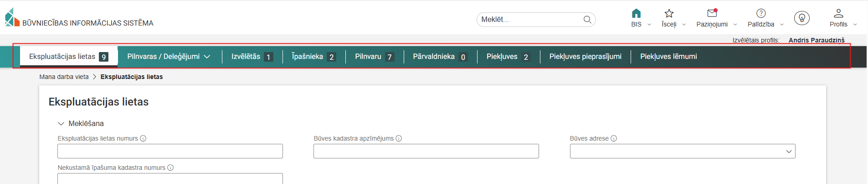This screenshot has height=184, width=868.
Task: Click the Palīdzība question mark icon
Action: coord(761,14)
